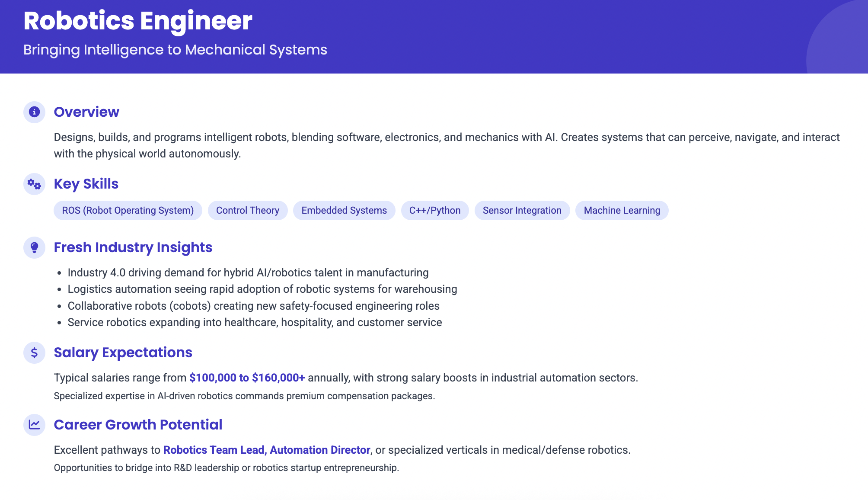Click the chart line icon for Career Growth
Viewport: 868px width, 500px height.
click(34, 425)
